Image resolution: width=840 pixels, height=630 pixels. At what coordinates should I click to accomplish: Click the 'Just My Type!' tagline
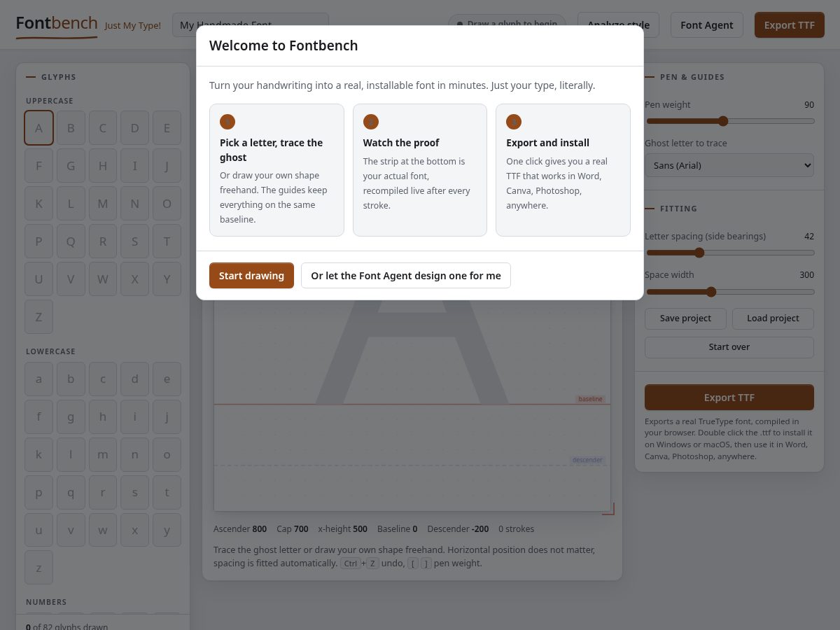pos(133,26)
